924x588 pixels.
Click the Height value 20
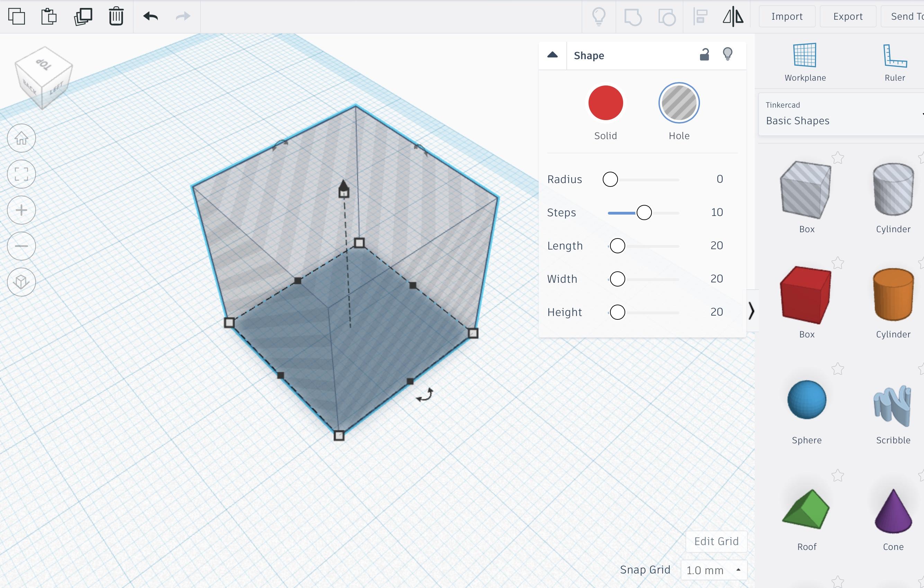tap(716, 312)
